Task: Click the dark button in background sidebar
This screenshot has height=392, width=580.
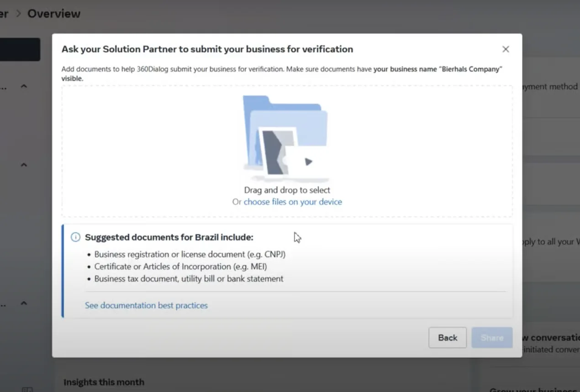Action: pyautogui.click(x=20, y=49)
